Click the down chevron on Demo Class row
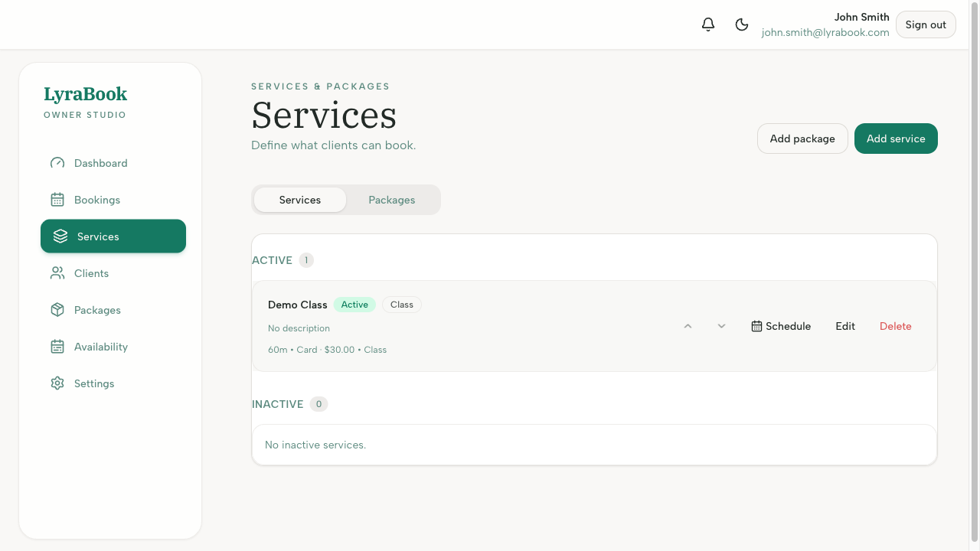 pos(721,325)
